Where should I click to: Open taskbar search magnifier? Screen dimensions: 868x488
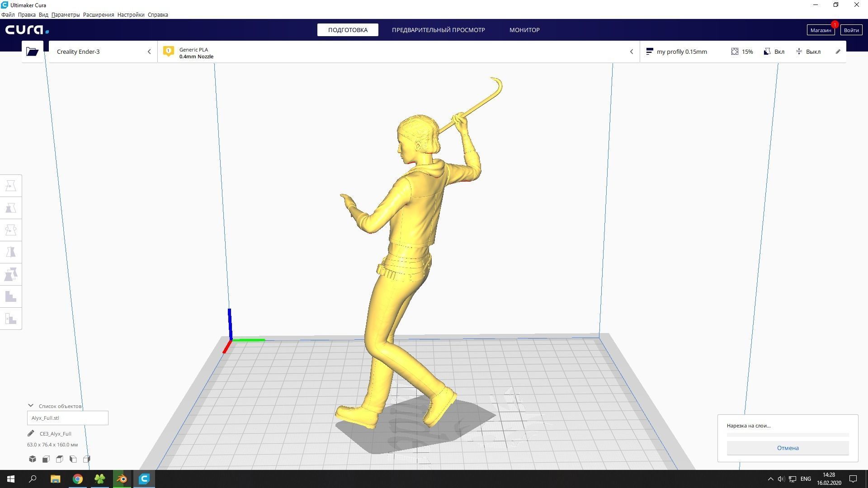click(33, 479)
